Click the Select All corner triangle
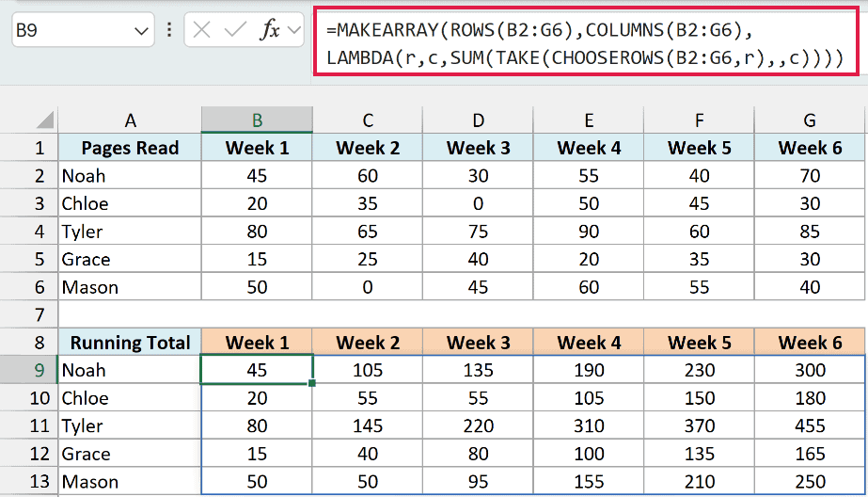This screenshot has height=497, width=868. (45, 120)
